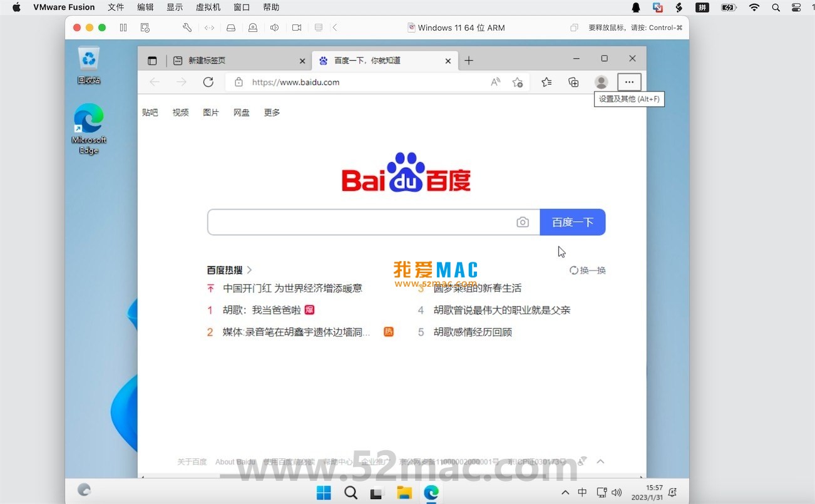
Task: Click the 百度一下 search button
Action: pos(573,222)
